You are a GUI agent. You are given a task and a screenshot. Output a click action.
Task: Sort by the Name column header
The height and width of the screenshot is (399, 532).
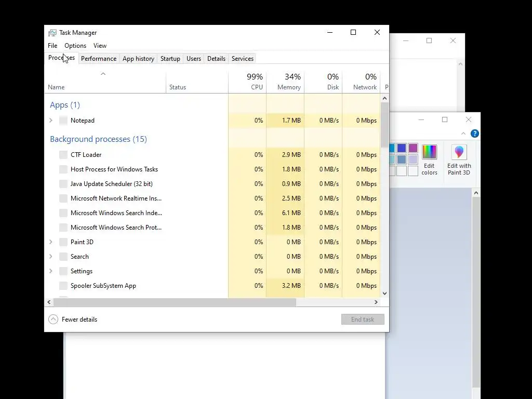coord(105,82)
